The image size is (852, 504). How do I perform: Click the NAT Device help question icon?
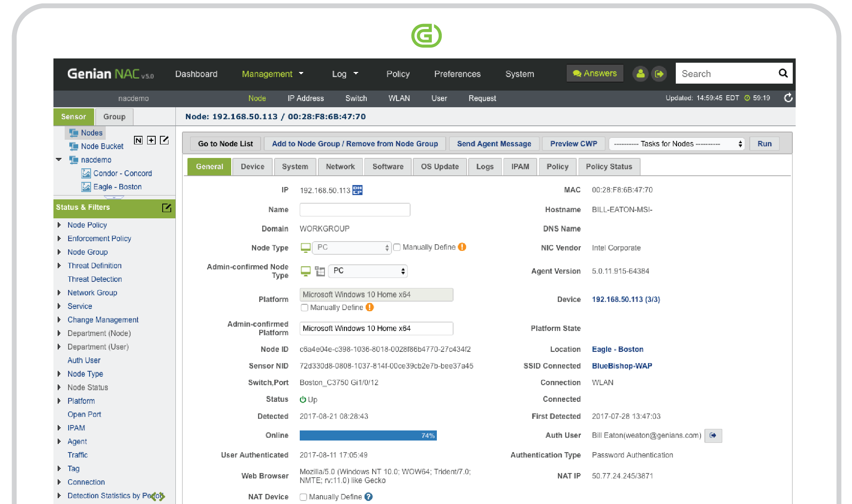(x=369, y=497)
